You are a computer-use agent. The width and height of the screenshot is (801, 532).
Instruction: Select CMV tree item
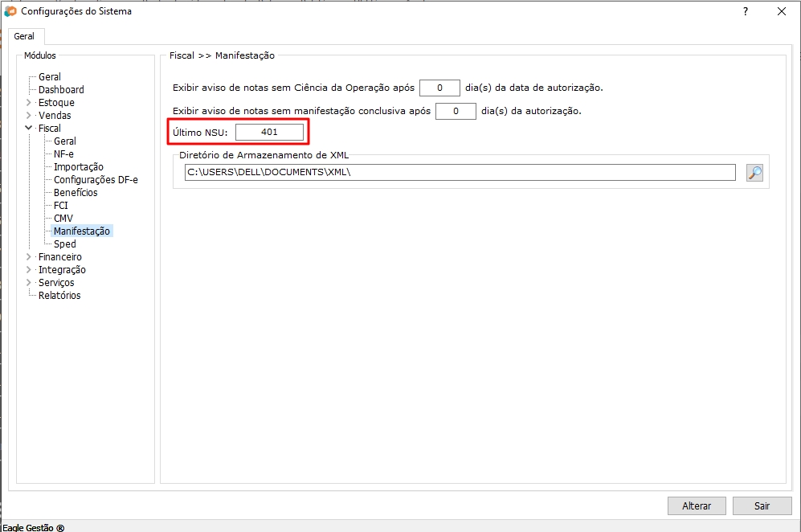coord(63,219)
